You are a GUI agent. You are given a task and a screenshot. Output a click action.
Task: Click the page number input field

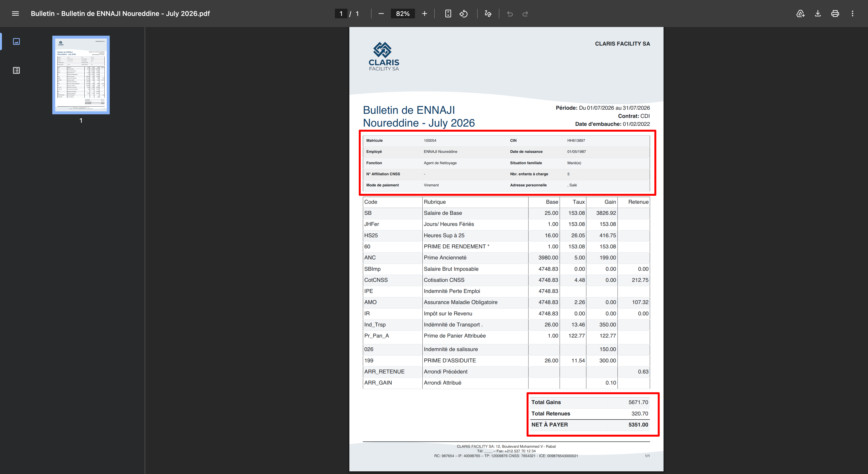pyautogui.click(x=341, y=14)
